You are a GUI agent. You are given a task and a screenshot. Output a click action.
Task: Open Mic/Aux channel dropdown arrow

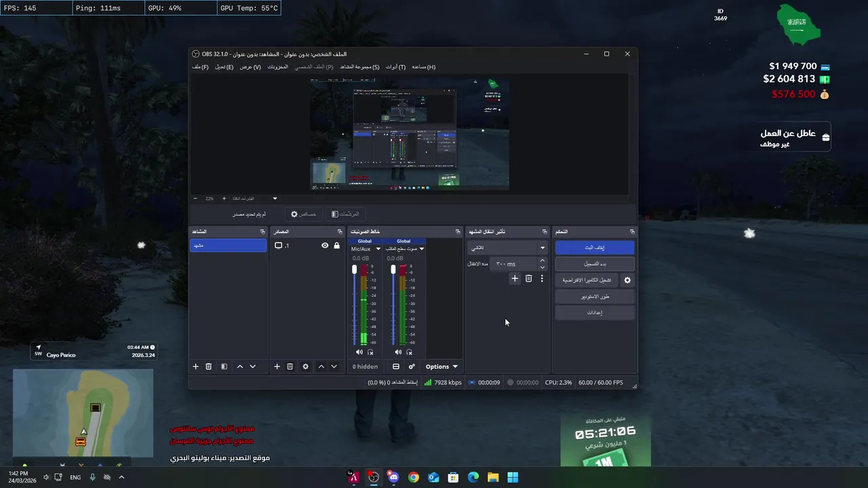click(378, 249)
